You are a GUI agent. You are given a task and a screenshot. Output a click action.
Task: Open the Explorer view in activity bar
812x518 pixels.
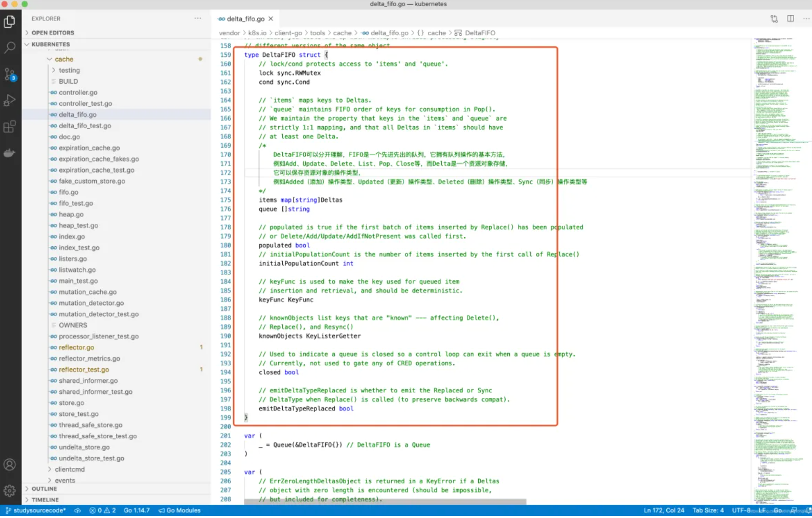pyautogui.click(x=10, y=21)
